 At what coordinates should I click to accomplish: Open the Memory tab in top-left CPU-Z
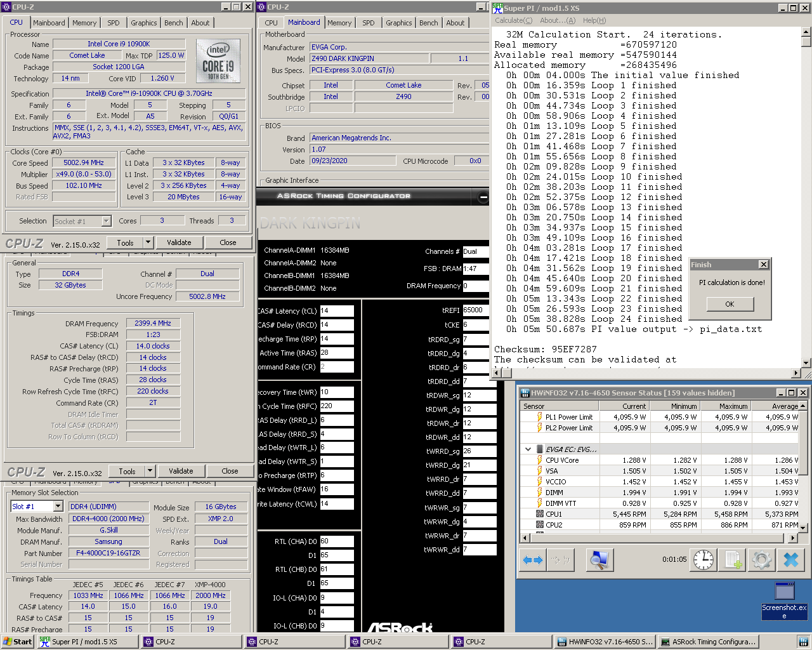[84, 23]
